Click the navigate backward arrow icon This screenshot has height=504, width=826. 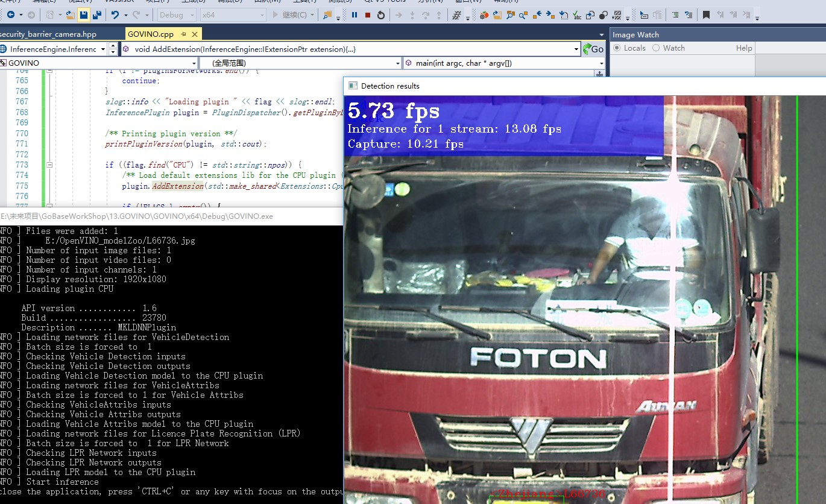(11, 14)
